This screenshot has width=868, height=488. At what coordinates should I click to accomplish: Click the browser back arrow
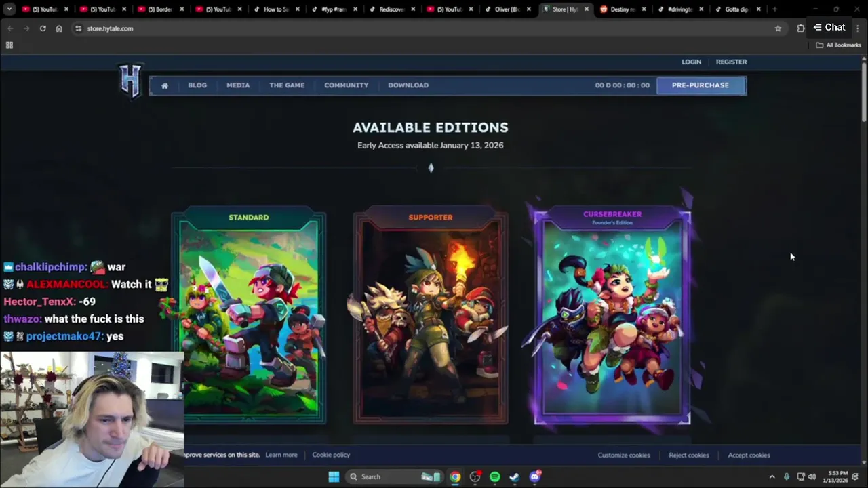tap(10, 28)
